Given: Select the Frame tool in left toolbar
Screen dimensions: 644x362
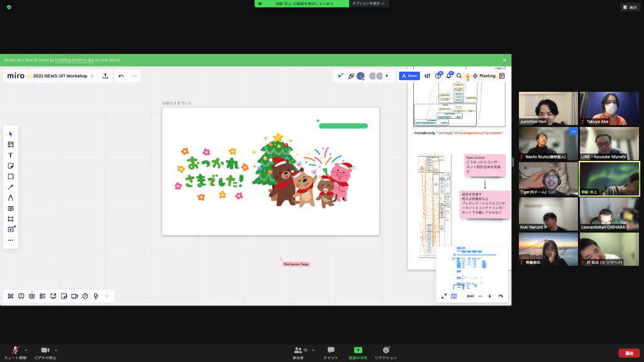Looking at the screenshot, I should pos(11,219).
